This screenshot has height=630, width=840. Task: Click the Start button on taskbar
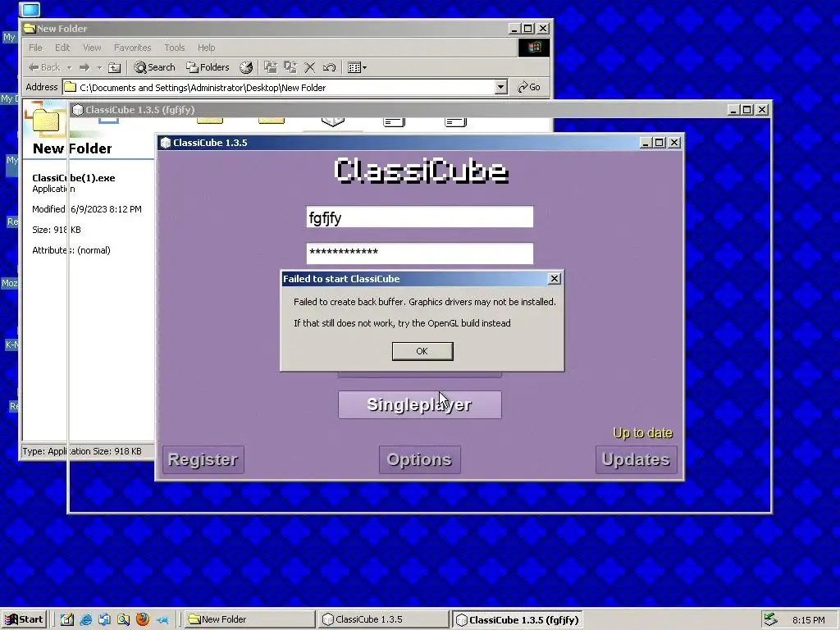24,619
